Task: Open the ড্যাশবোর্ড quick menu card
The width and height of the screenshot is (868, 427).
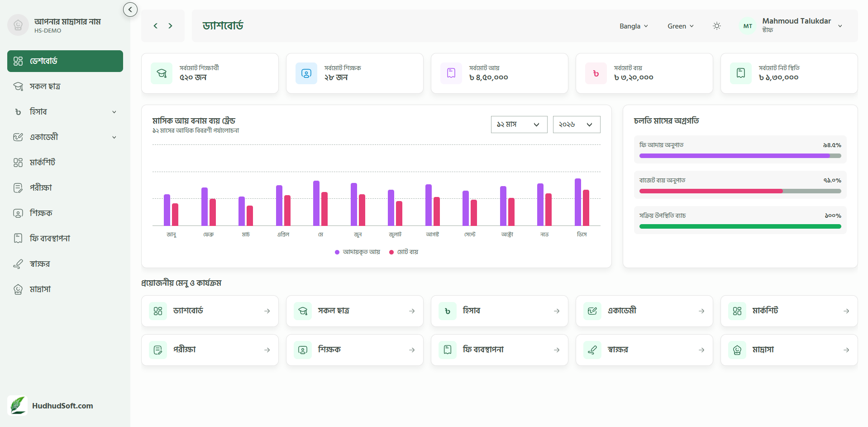Action: point(210,311)
